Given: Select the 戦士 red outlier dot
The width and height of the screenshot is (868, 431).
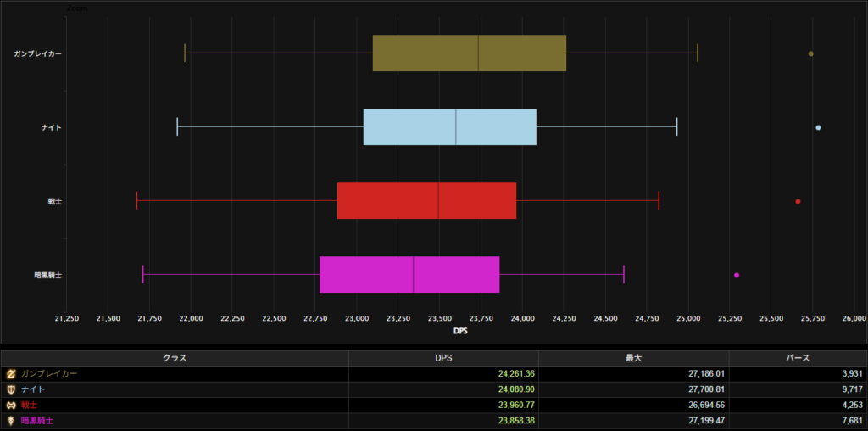Looking at the screenshot, I should 798,201.
